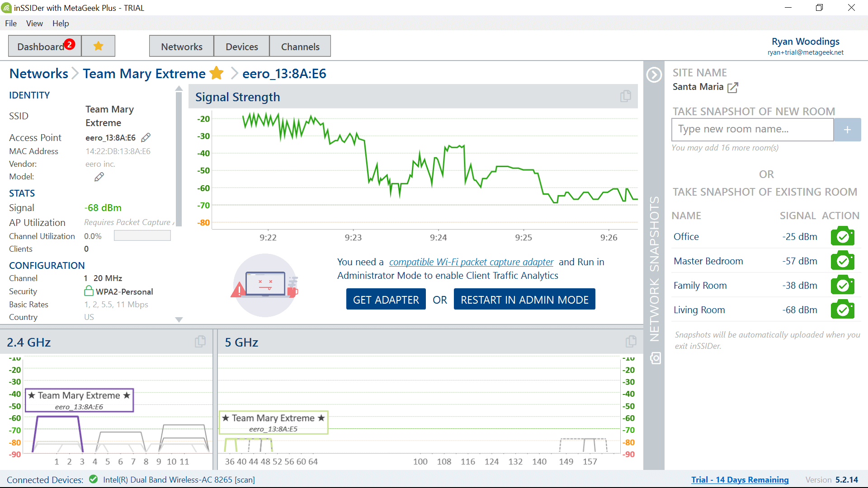Copy the 2.4 GHz chart

(x=200, y=342)
